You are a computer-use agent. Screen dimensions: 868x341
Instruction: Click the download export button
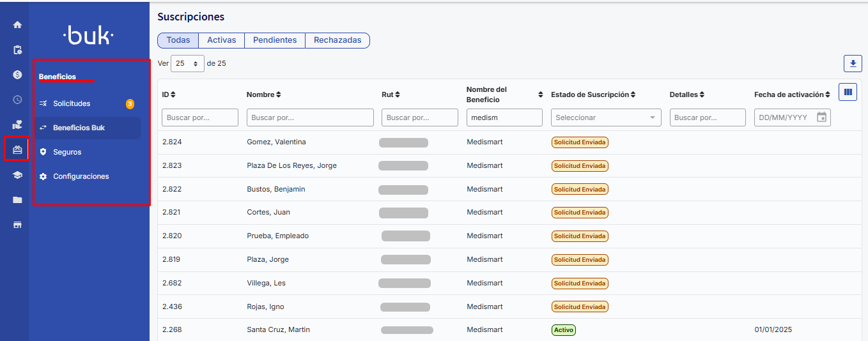(x=853, y=64)
